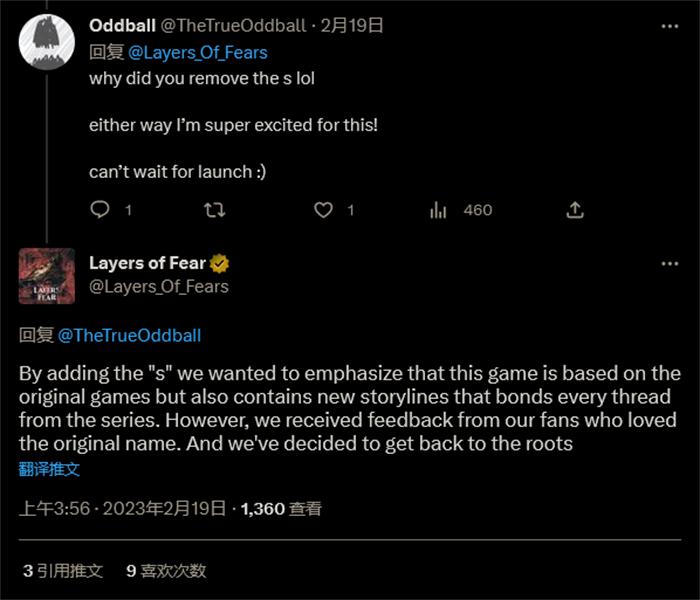
Task: Like Oddball's tweet with heart icon
Action: (x=323, y=210)
